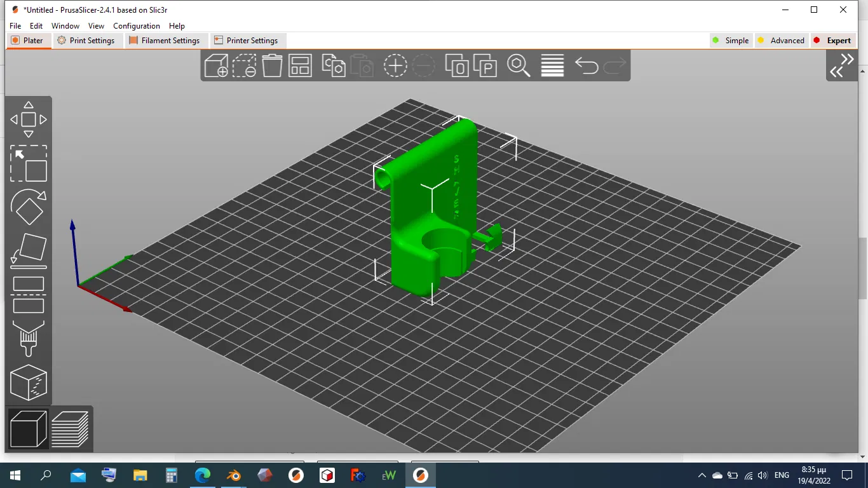The height and width of the screenshot is (488, 868).
Task: Arrange objects on the bed
Action: tap(300, 65)
